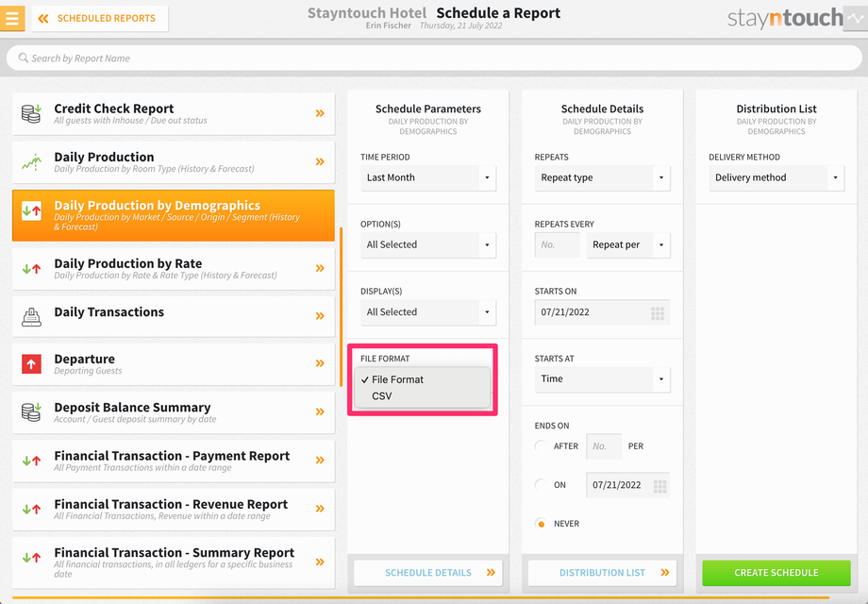Click the search magnifier icon

click(x=24, y=58)
